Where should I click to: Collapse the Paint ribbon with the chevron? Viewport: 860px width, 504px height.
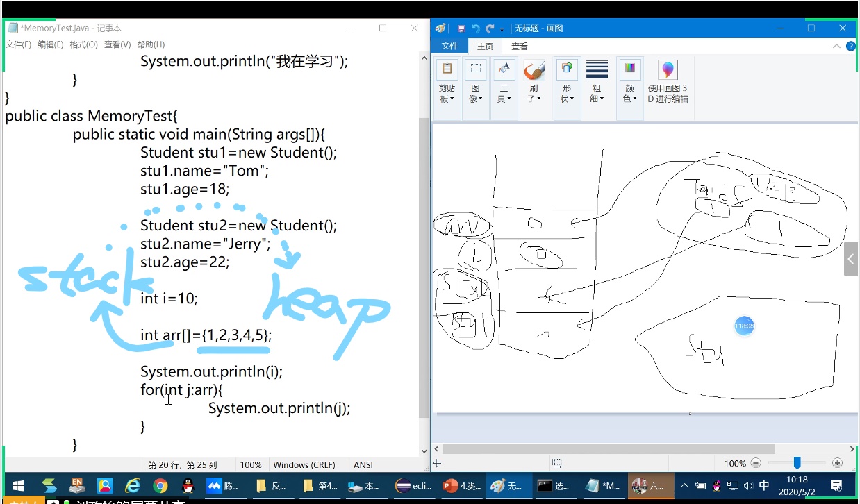click(837, 46)
